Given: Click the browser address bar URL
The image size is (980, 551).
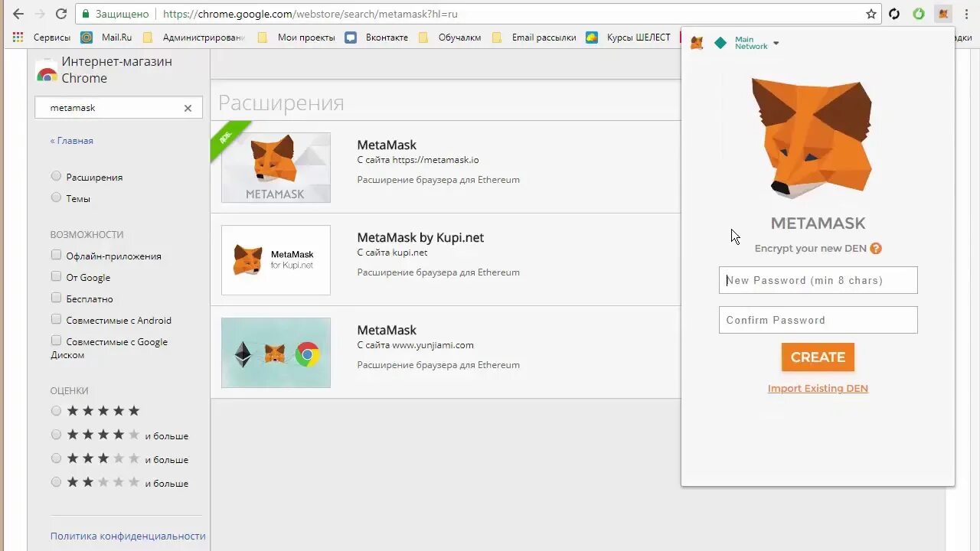Looking at the screenshot, I should (310, 14).
